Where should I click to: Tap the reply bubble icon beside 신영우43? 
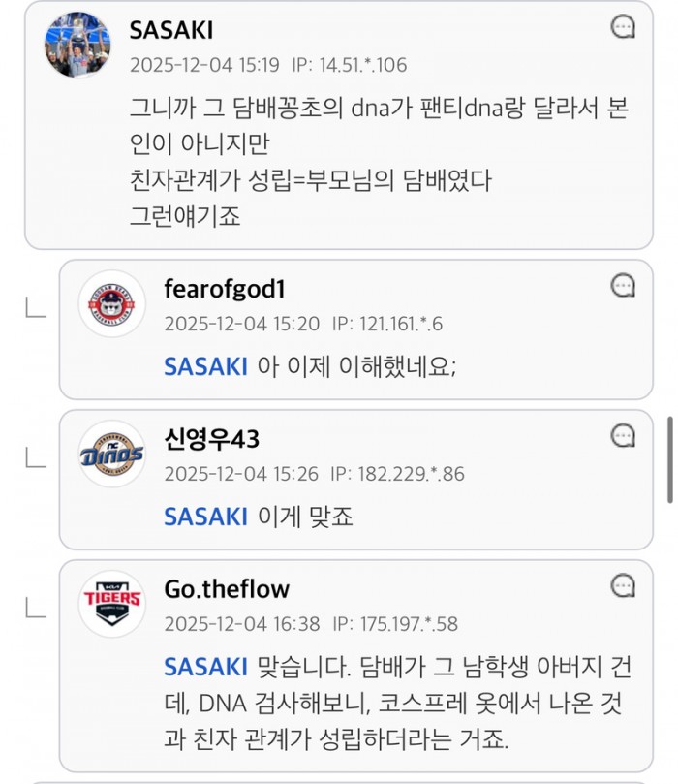click(624, 436)
